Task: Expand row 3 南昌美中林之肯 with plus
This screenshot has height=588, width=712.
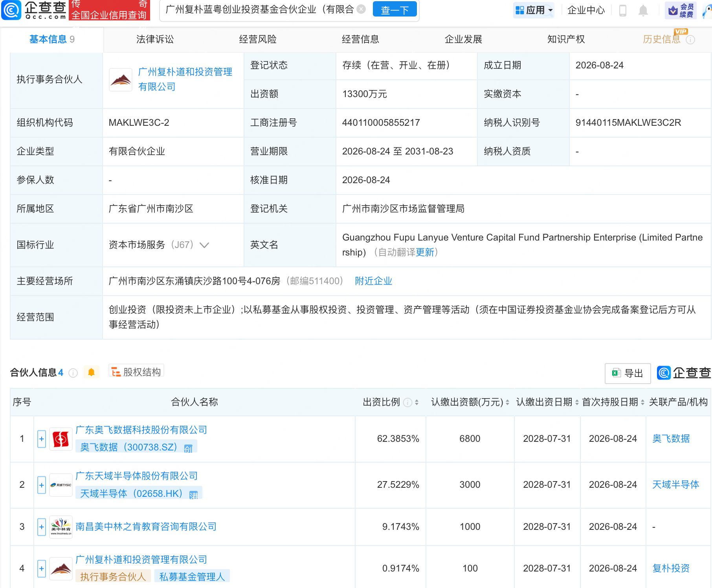Action: point(42,527)
